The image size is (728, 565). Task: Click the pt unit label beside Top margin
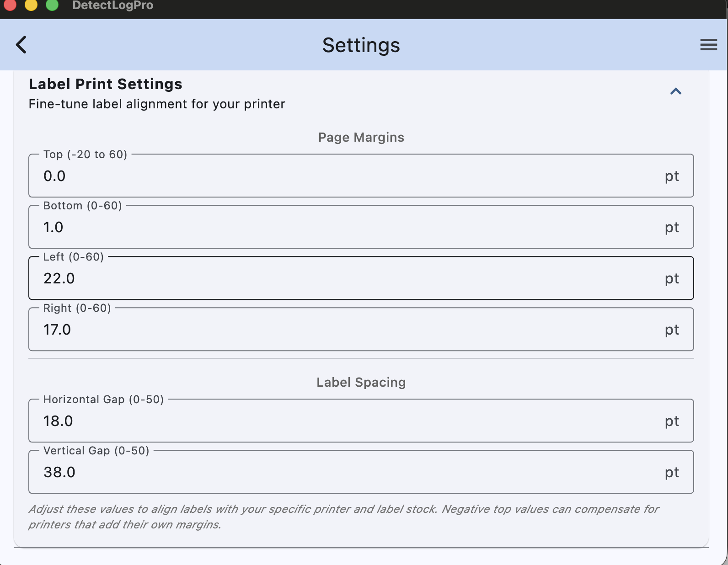coord(672,176)
